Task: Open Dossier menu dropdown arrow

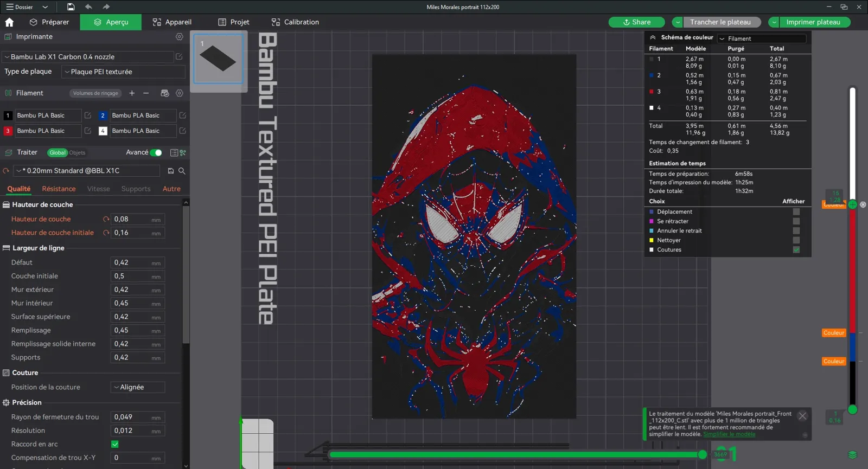Action: tap(45, 7)
